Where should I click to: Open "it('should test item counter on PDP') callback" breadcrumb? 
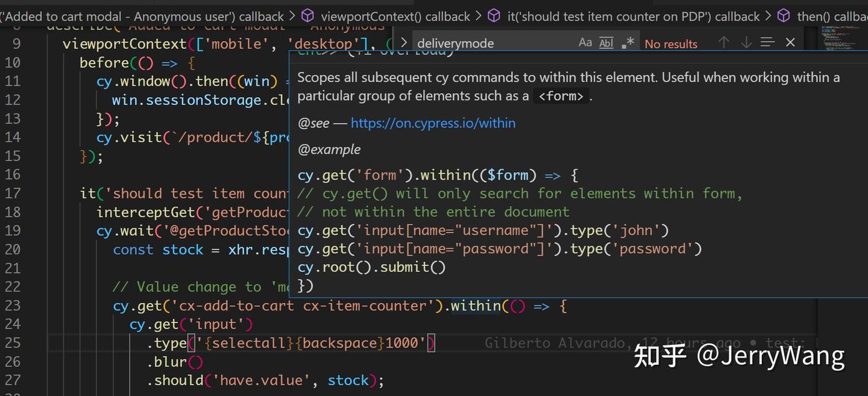coord(634,16)
